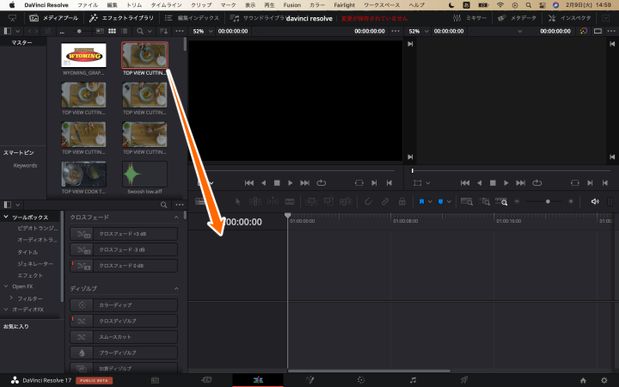This screenshot has height=387, width=619.
Task: Open the トリム menu
Action: [134, 5]
